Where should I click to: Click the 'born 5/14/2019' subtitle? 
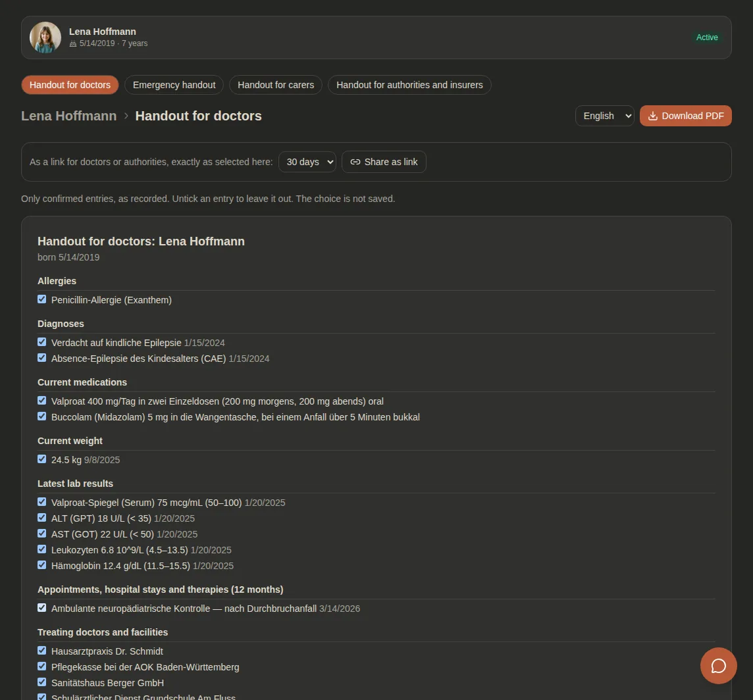pyautogui.click(x=68, y=257)
